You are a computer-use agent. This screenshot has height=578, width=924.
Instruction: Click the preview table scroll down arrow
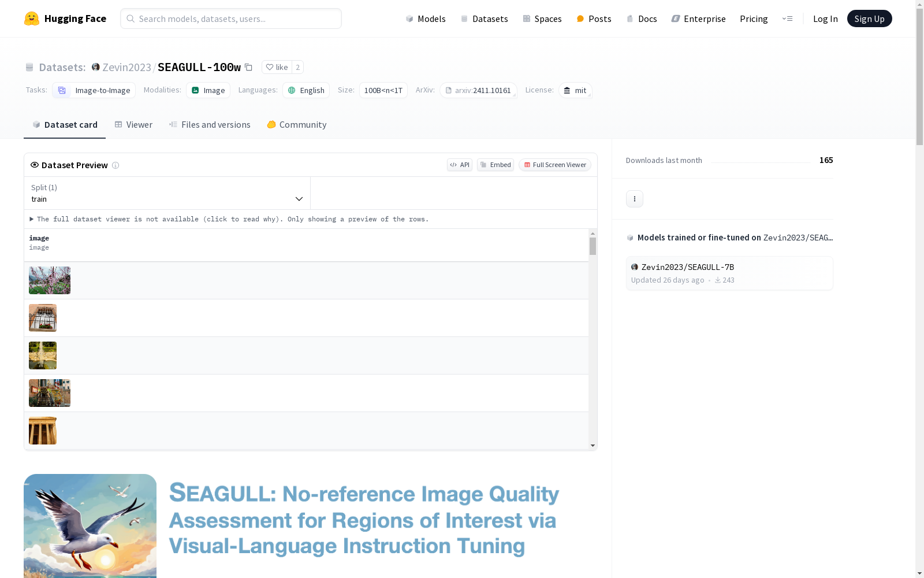(x=593, y=446)
